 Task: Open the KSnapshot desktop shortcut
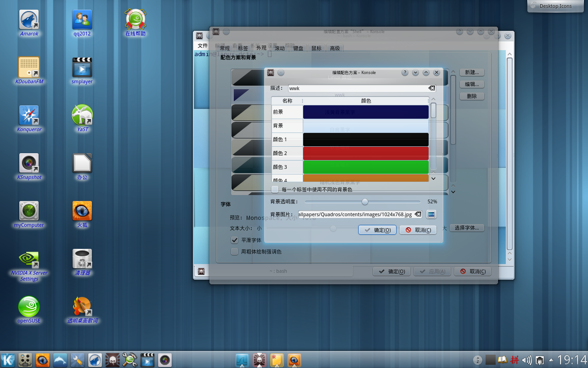tap(29, 166)
